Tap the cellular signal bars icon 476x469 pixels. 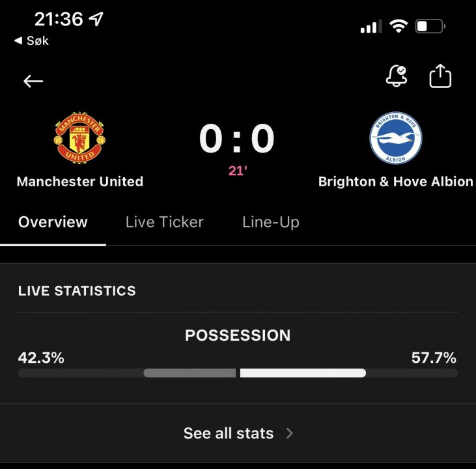click(371, 27)
